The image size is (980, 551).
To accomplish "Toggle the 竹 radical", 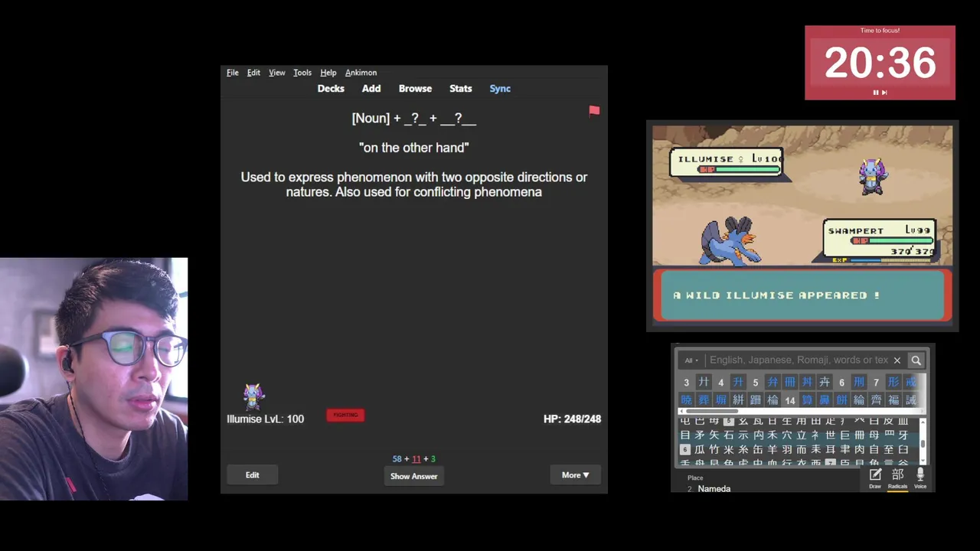I will [714, 449].
